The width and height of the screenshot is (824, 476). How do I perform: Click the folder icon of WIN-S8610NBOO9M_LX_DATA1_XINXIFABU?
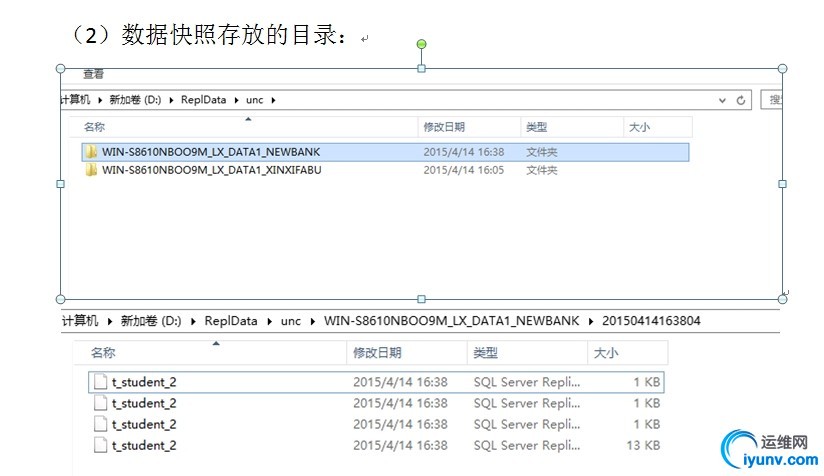[x=91, y=170]
